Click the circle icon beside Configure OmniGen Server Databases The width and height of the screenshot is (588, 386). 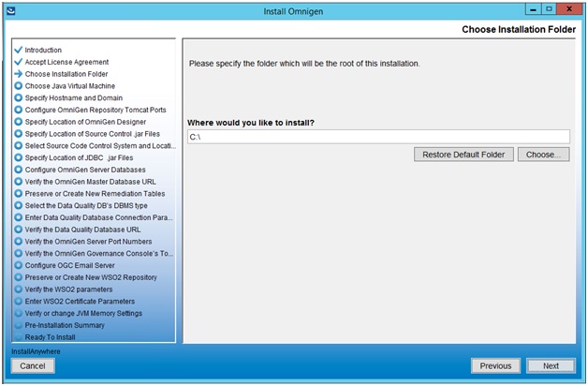pyautogui.click(x=18, y=170)
